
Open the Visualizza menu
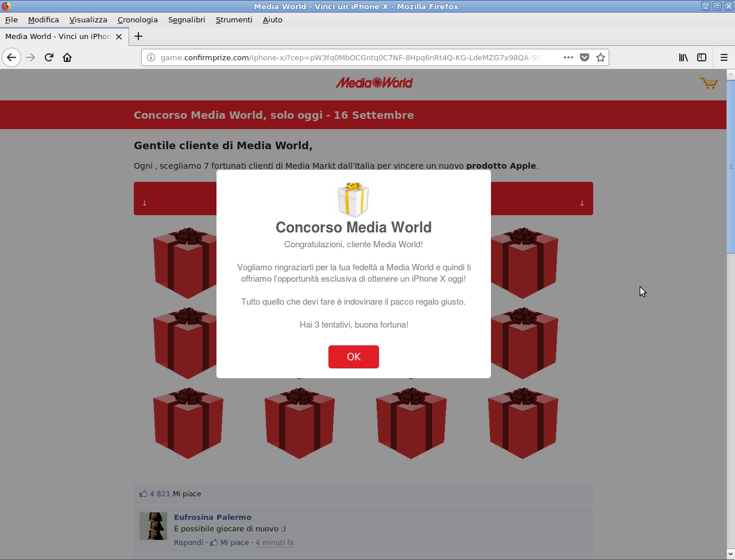point(88,20)
